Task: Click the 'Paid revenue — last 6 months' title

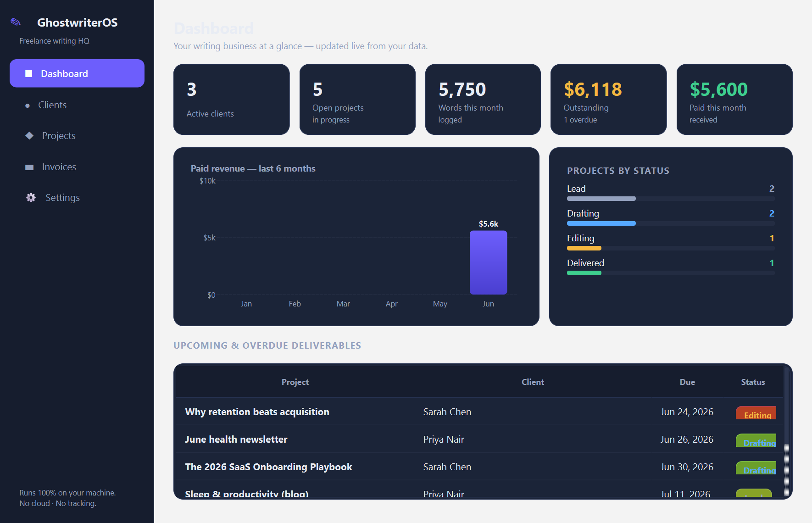Action: click(x=253, y=168)
